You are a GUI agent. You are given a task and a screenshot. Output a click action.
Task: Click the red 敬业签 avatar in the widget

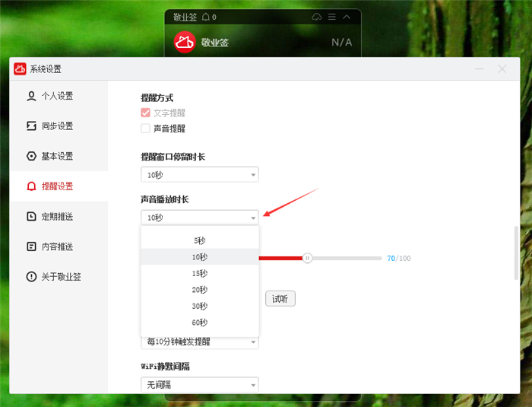[x=185, y=42]
